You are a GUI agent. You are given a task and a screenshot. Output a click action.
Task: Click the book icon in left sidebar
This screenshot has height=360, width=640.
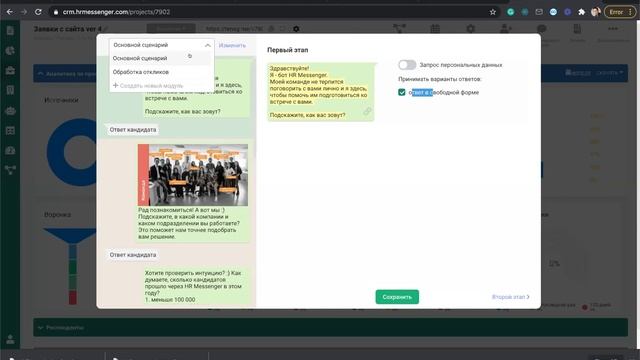coord(10,90)
